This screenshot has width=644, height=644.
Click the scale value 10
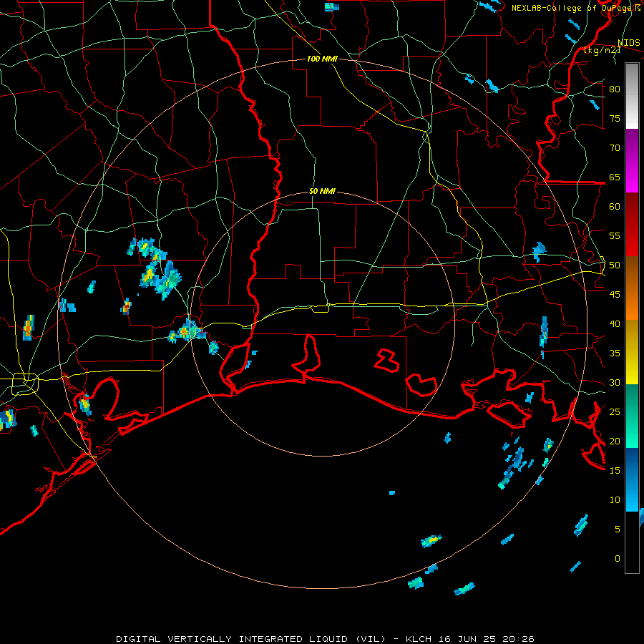pos(615,500)
